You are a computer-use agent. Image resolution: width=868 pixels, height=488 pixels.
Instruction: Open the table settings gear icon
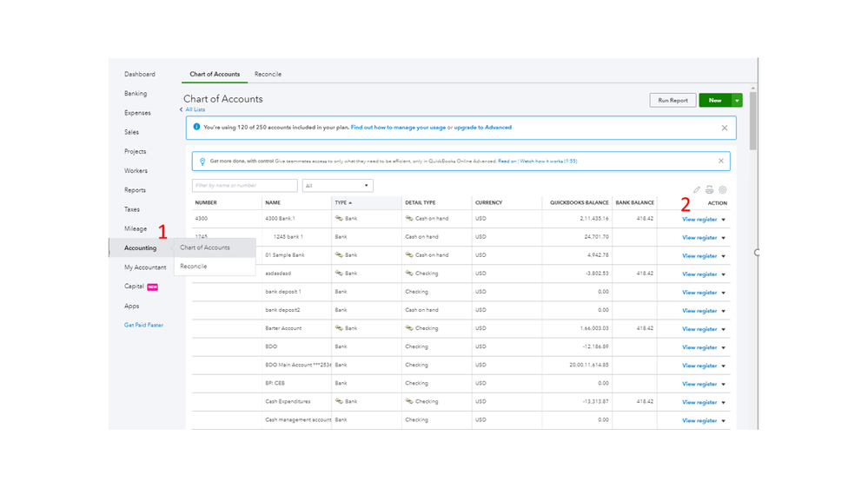[x=722, y=190]
